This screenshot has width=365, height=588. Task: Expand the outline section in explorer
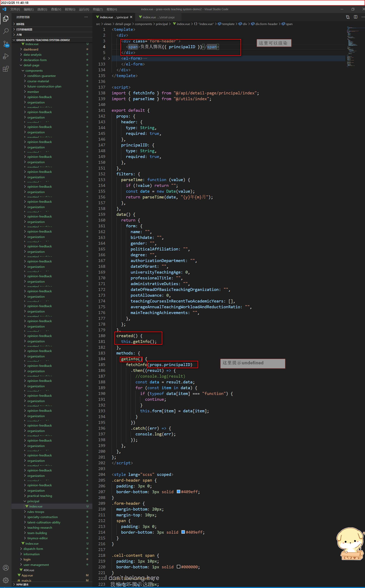pyautogui.click(x=52, y=35)
